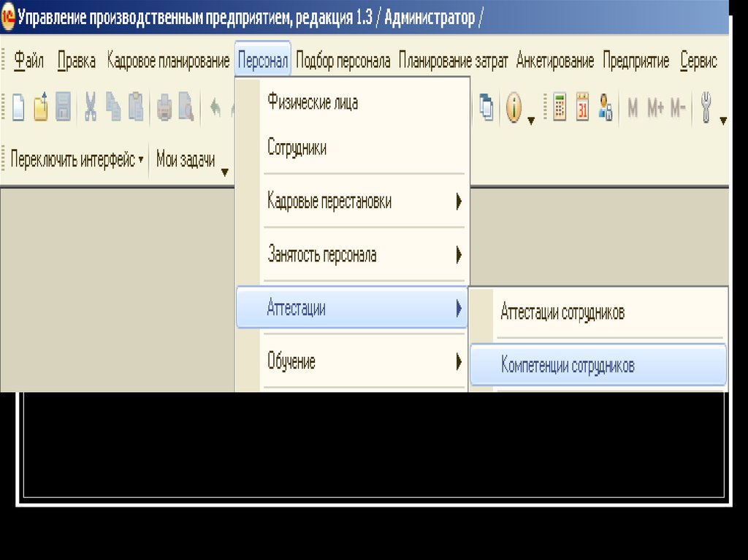The image size is (748, 560).
Task: Open dropdown arrow next to Help icon
Action: [x=531, y=120]
